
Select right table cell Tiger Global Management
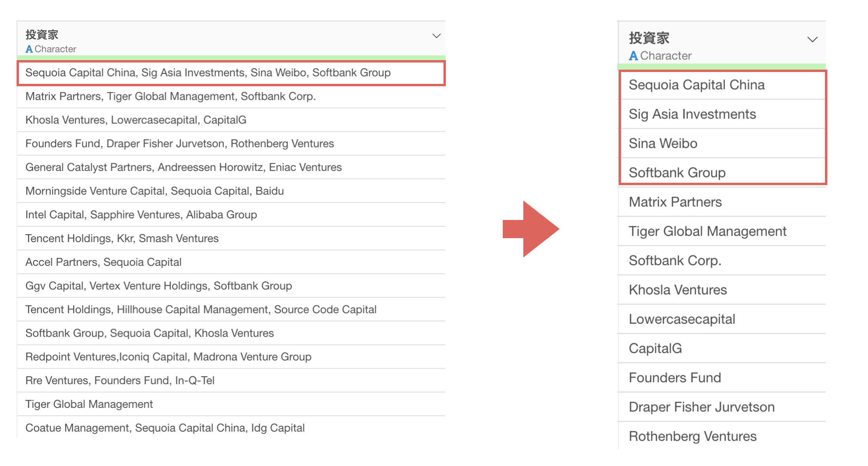tap(722, 231)
